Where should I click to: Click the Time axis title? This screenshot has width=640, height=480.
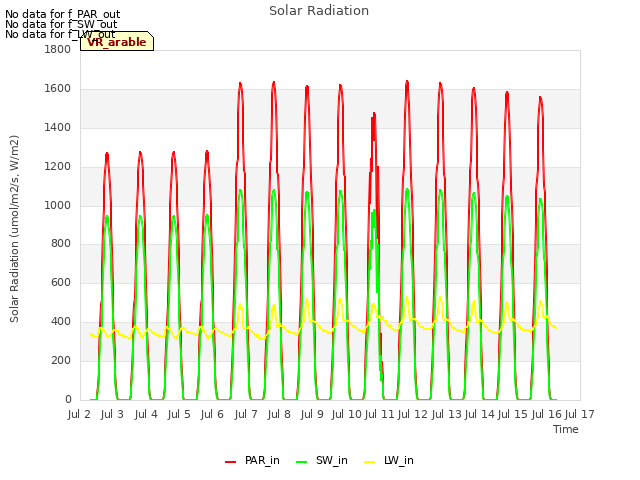pos(566,429)
